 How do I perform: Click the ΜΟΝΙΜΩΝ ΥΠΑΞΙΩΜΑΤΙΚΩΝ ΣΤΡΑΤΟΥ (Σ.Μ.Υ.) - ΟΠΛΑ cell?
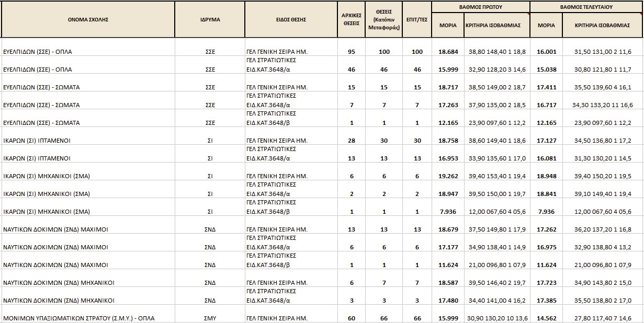point(79,318)
